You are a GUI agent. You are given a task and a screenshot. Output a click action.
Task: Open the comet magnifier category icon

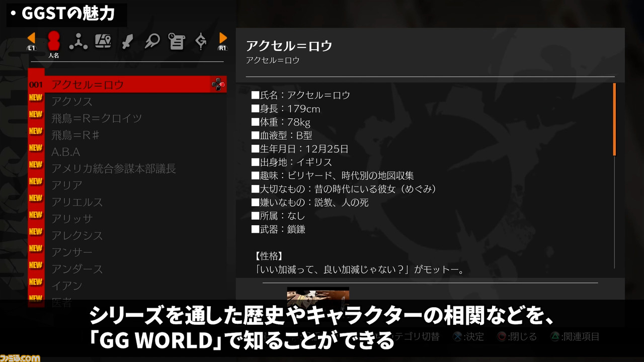[x=151, y=41]
